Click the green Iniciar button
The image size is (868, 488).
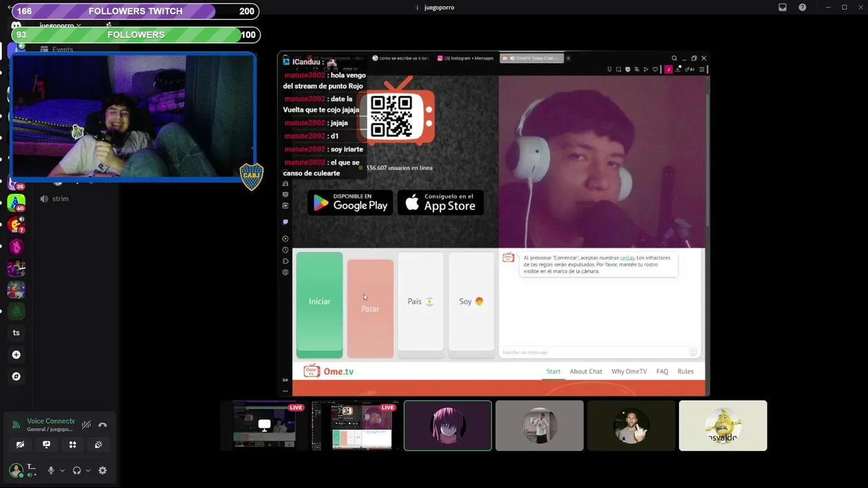(319, 305)
